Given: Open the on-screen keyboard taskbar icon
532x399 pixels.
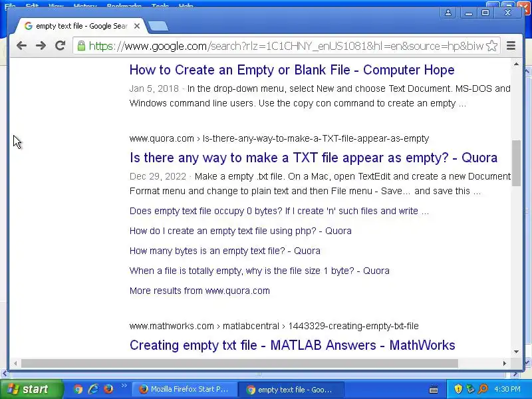Looking at the screenshot, I should 434,390.
